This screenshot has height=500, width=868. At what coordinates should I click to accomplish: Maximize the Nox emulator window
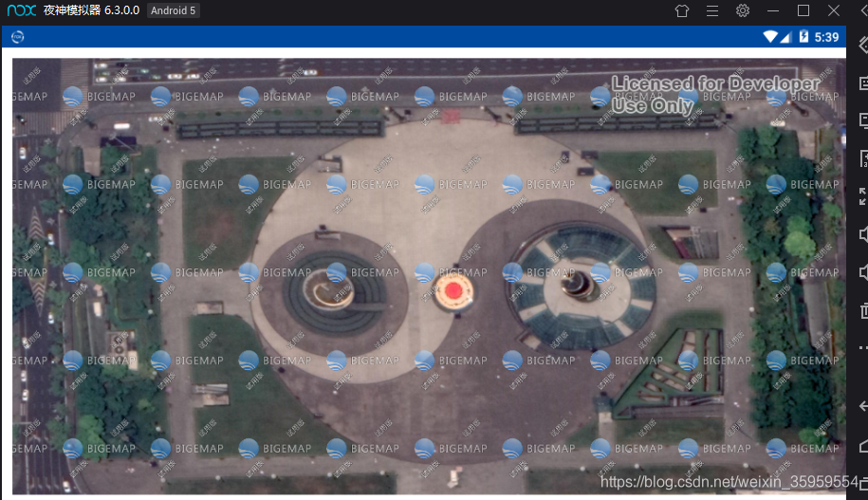pyautogui.click(x=803, y=10)
